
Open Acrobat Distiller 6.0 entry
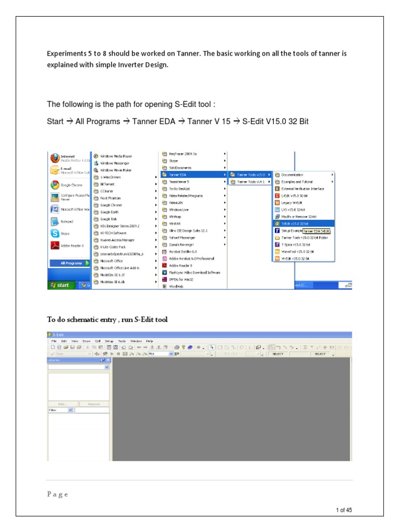pos(193,251)
